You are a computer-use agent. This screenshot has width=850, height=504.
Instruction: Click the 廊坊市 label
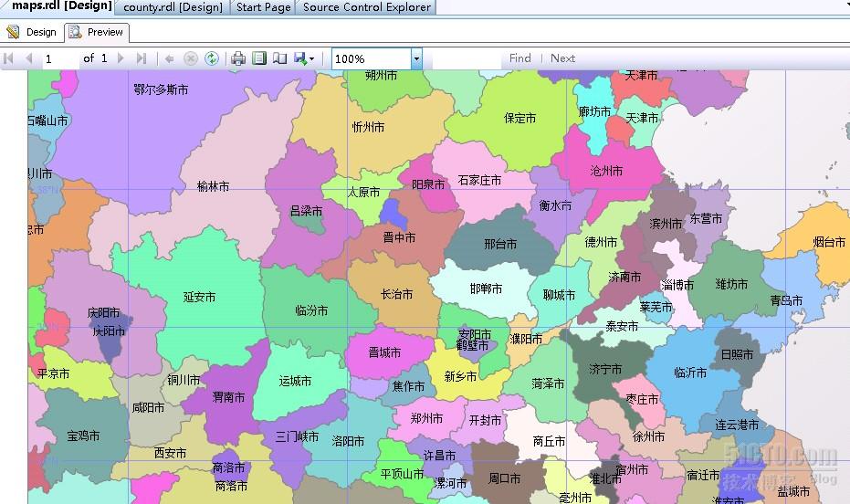(x=594, y=111)
